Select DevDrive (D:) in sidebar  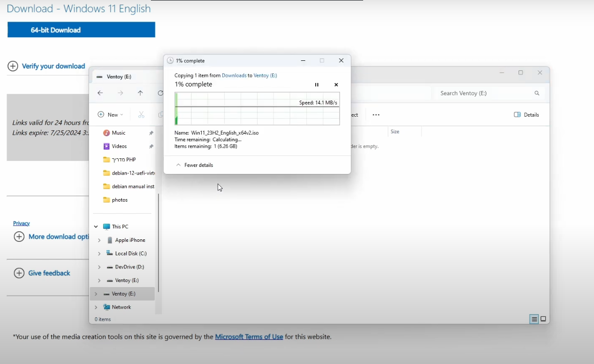(x=130, y=267)
